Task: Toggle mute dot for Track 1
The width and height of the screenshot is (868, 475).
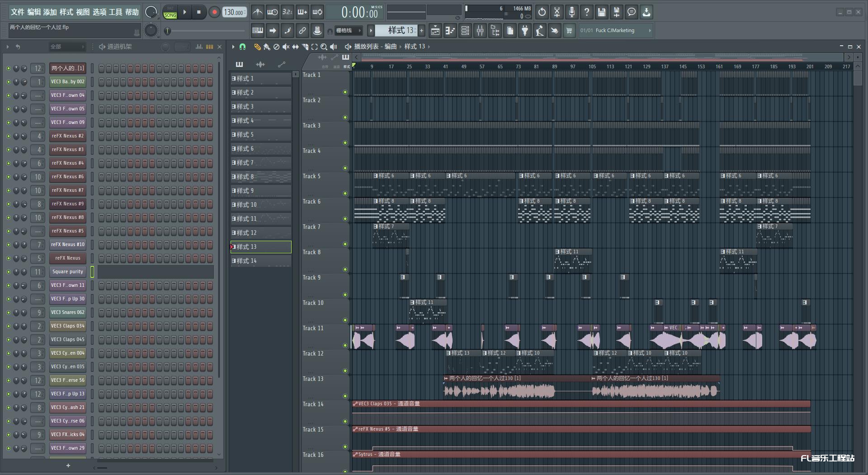Action: point(345,92)
